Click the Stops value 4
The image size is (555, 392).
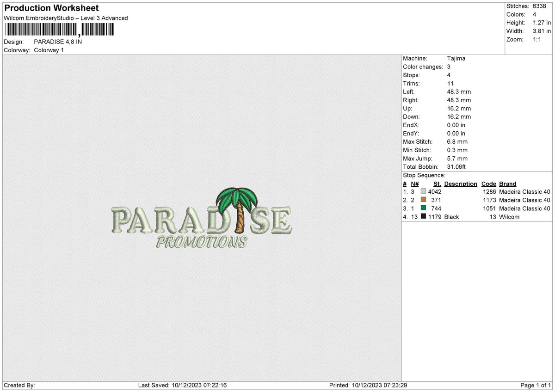(x=449, y=75)
